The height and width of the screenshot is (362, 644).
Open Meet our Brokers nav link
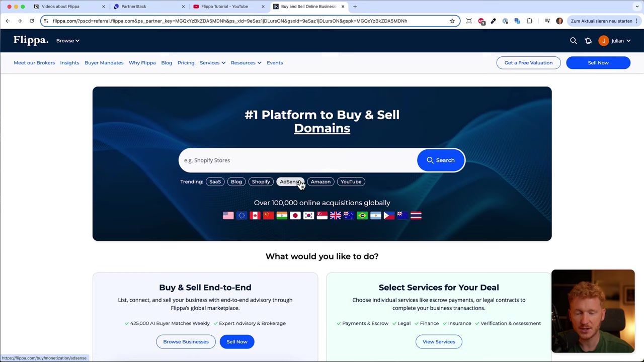coord(34,63)
